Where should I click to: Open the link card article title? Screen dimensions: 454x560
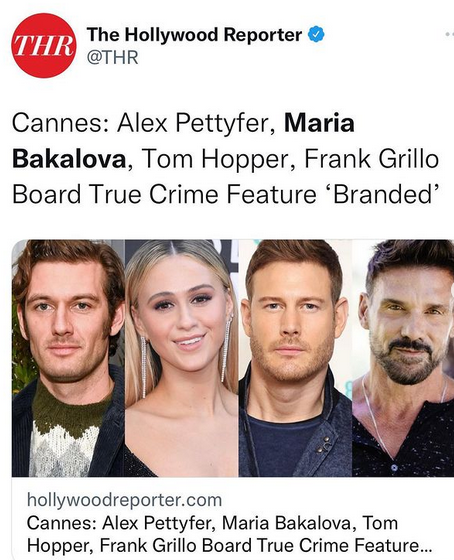coord(230,534)
